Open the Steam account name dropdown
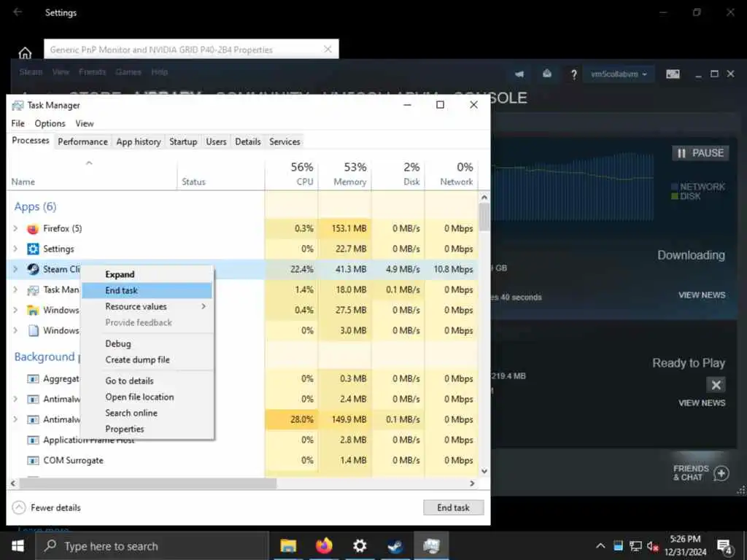 (x=619, y=74)
